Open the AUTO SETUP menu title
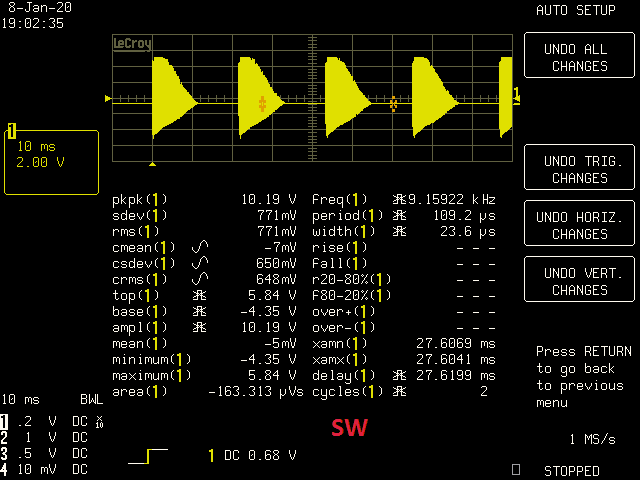 [x=576, y=10]
